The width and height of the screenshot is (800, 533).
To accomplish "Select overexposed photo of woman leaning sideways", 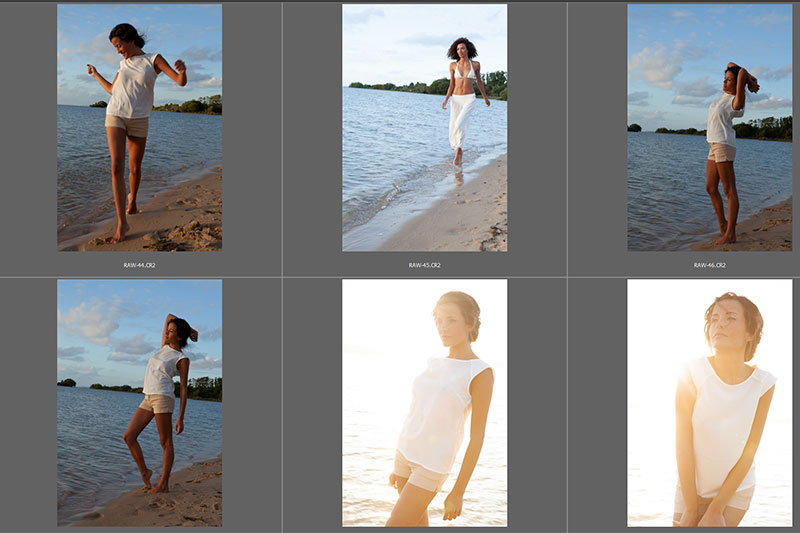I will click(x=424, y=402).
